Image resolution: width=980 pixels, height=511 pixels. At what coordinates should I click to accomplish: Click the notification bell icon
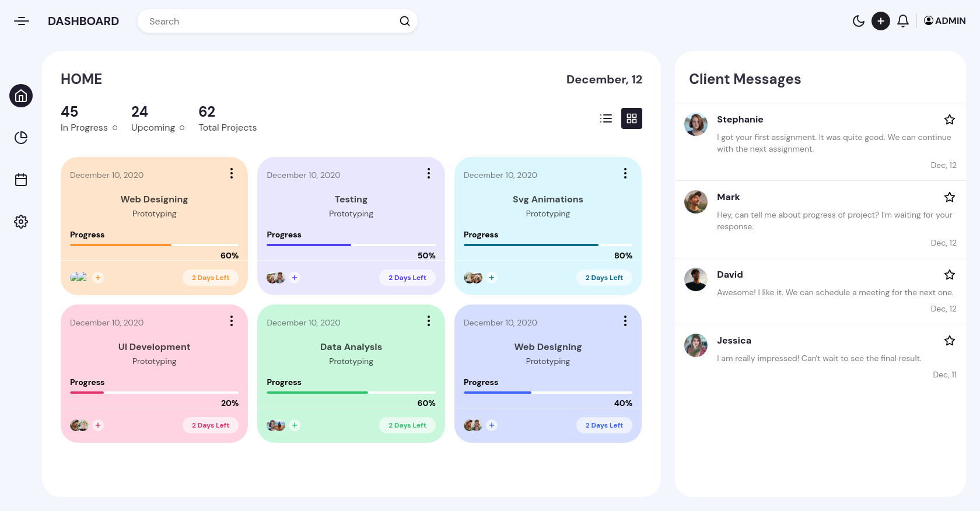pos(902,22)
